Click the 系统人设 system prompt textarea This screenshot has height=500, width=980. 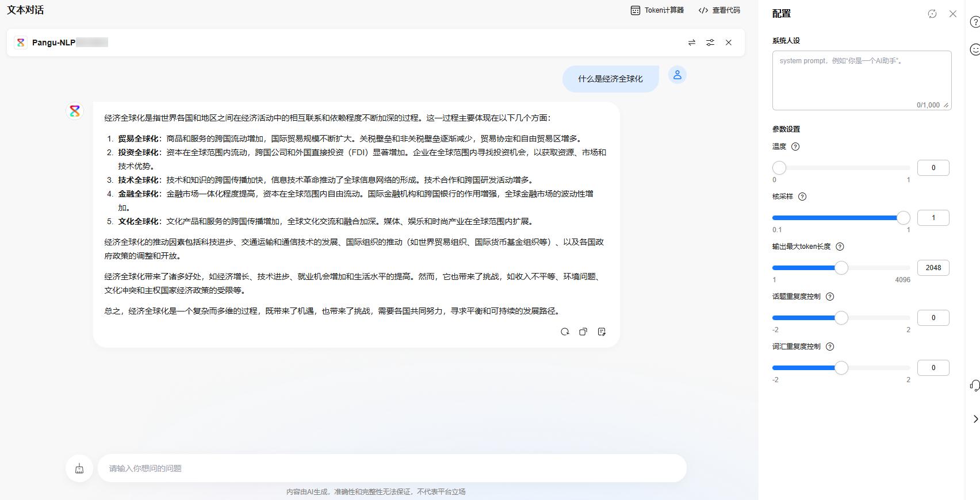(x=861, y=80)
